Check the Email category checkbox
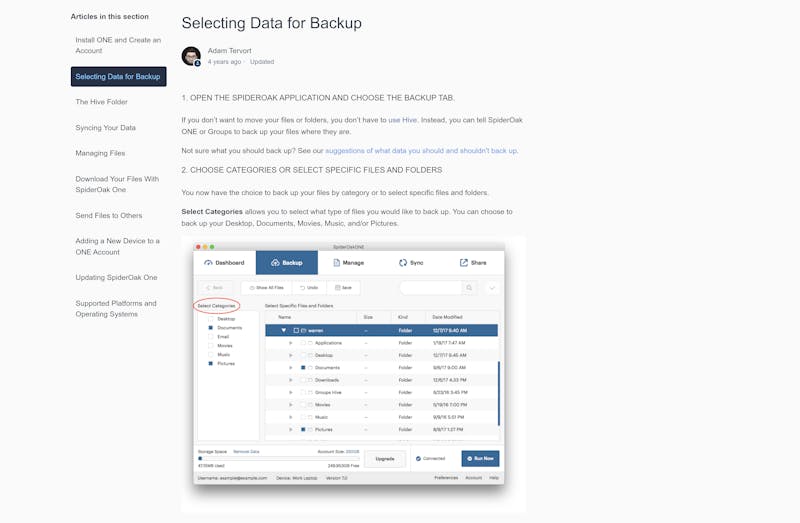 click(x=211, y=337)
